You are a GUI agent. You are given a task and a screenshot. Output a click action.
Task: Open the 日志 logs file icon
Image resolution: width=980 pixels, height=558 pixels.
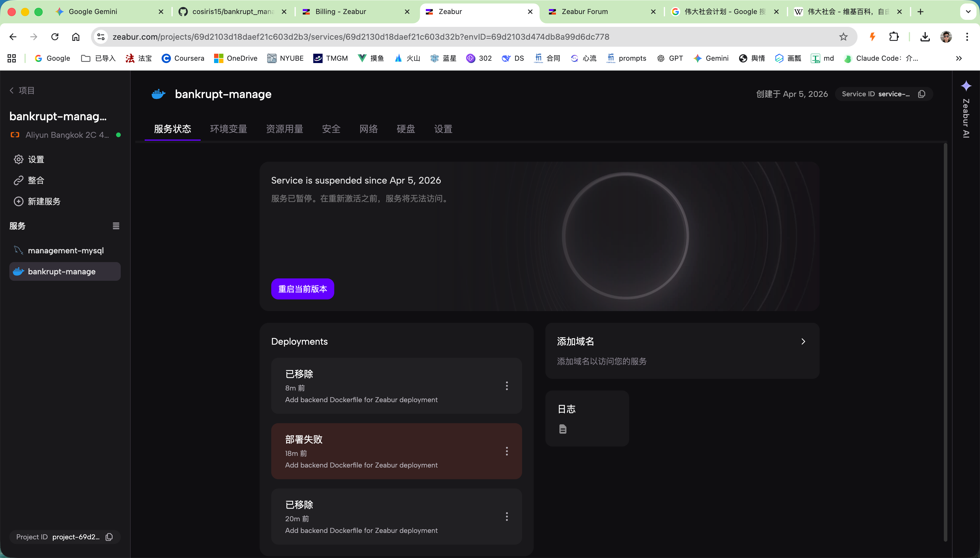point(563,429)
